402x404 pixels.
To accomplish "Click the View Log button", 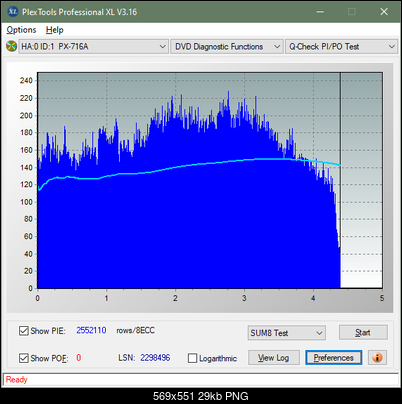I will click(x=274, y=358).
